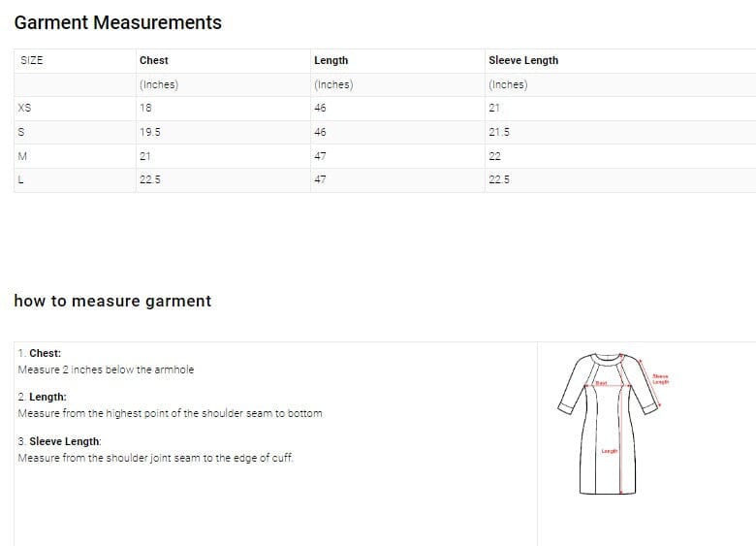Select the Length column header in table
The width and height of the screenshot is (756, 546).
click(331, 60)
